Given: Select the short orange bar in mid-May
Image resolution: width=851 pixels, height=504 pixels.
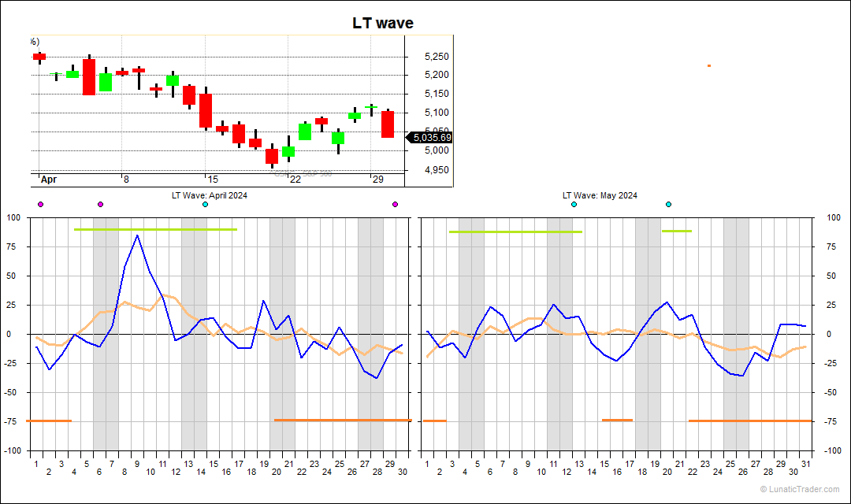Looking at the screenshot, I should point(617,420).
